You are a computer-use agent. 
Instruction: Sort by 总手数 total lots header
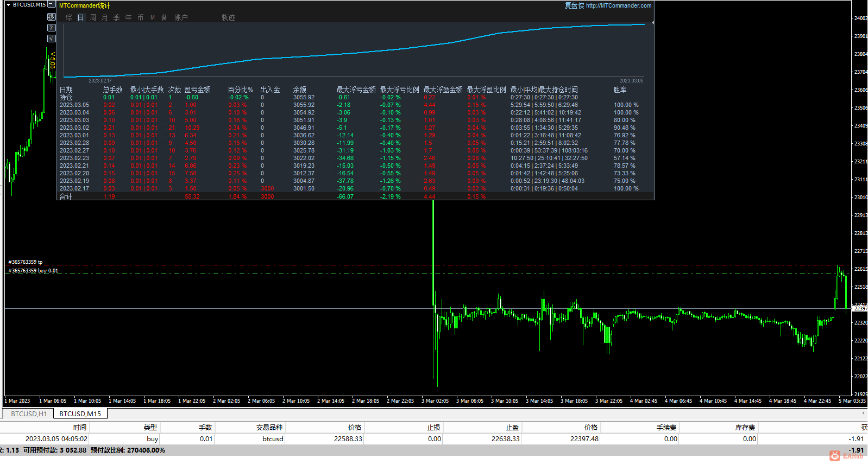point(113,90)
